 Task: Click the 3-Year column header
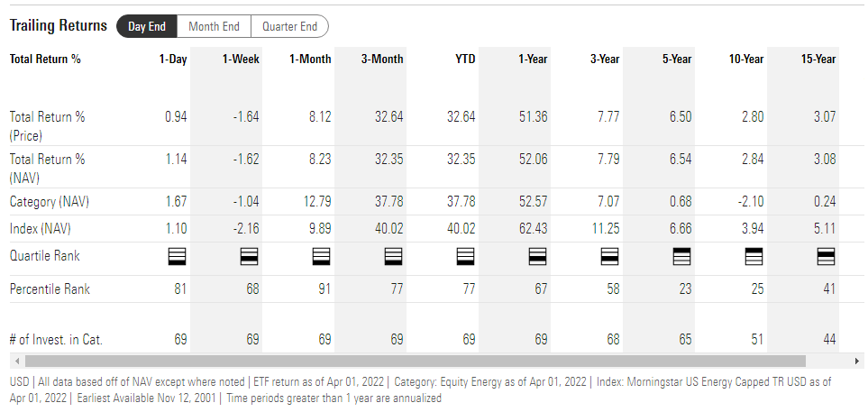point(605,60)
